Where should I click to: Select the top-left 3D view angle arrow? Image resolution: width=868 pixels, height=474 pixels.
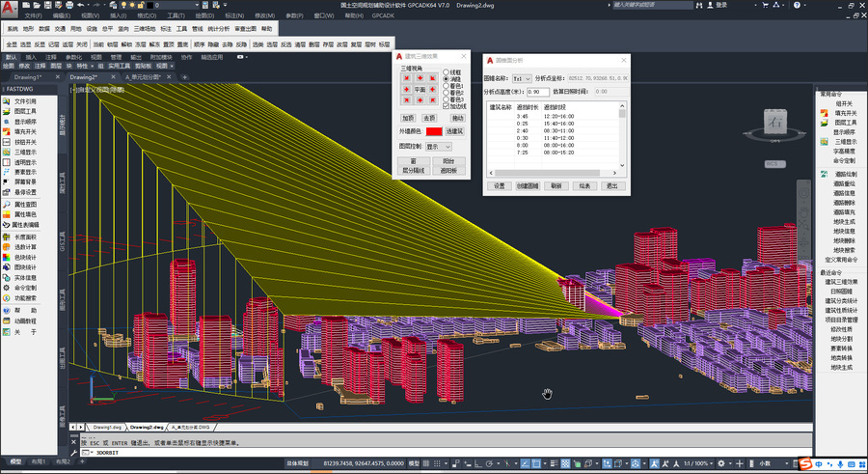pyautogui.click(x=407, y=78)
